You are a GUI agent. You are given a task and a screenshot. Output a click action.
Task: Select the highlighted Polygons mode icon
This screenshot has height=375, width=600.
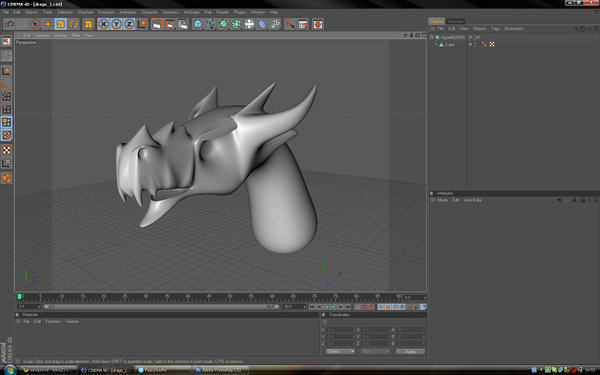(x=7, y=122)
